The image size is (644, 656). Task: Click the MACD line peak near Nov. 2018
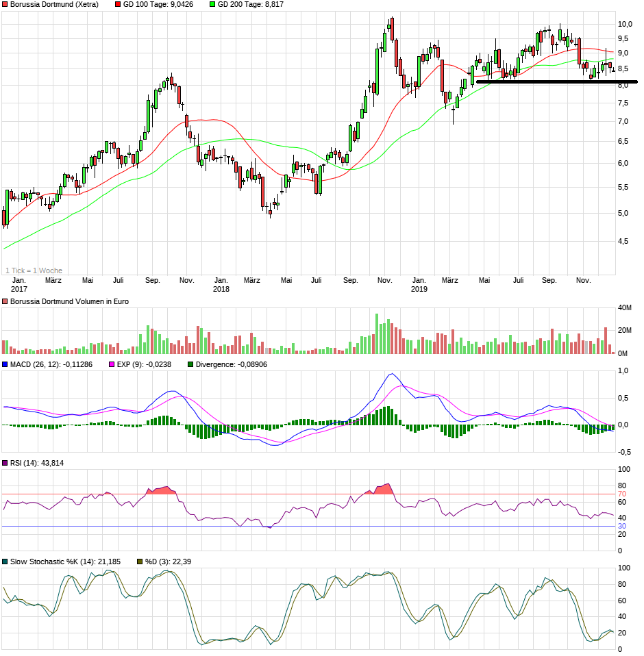(392, 374)
